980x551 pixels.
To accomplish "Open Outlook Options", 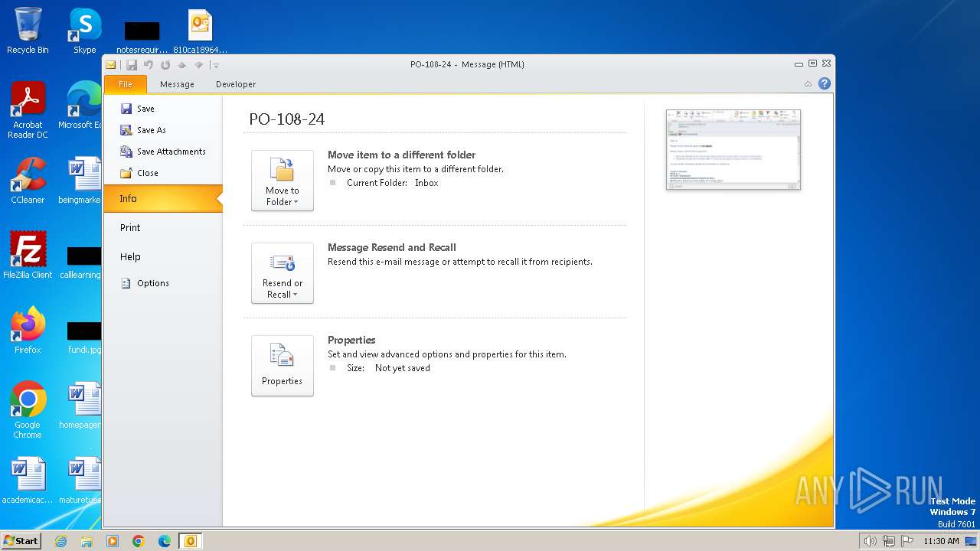I will pyautogui.click(x=145, y=283).
